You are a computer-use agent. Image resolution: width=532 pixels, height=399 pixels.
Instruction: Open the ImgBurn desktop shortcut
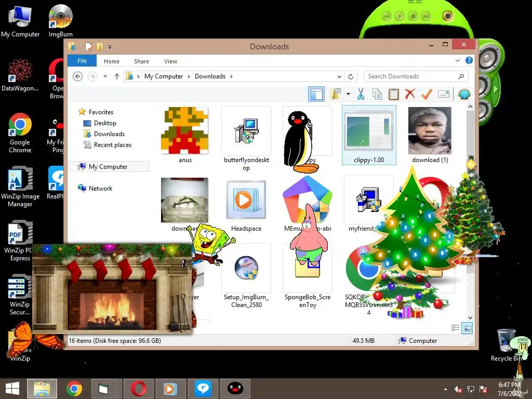pos(60,21)
